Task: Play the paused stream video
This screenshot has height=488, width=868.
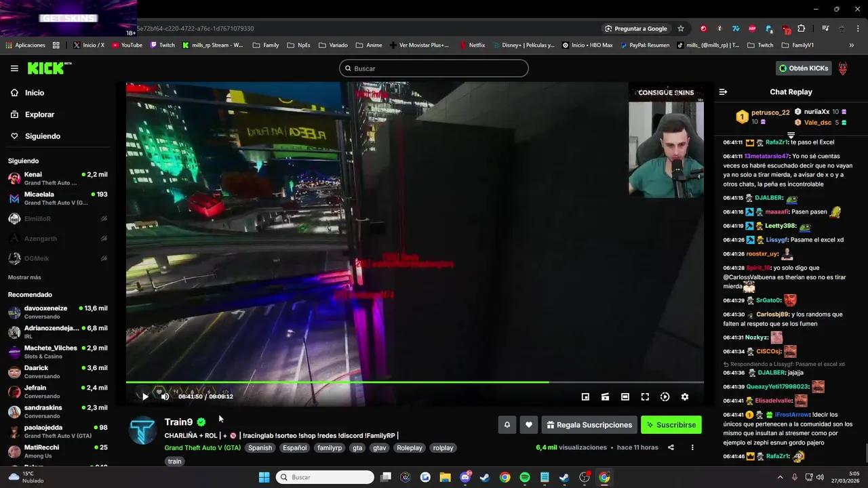Action: (x=145, y=396)
